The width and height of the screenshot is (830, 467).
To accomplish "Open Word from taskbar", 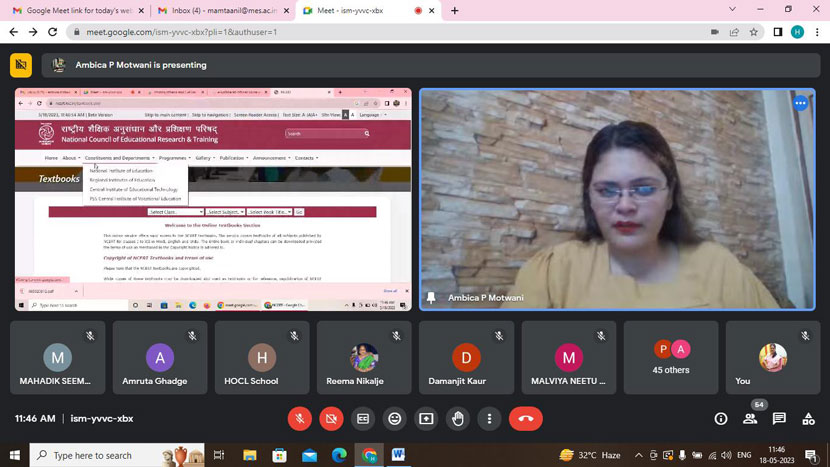I will pos(398,455).
